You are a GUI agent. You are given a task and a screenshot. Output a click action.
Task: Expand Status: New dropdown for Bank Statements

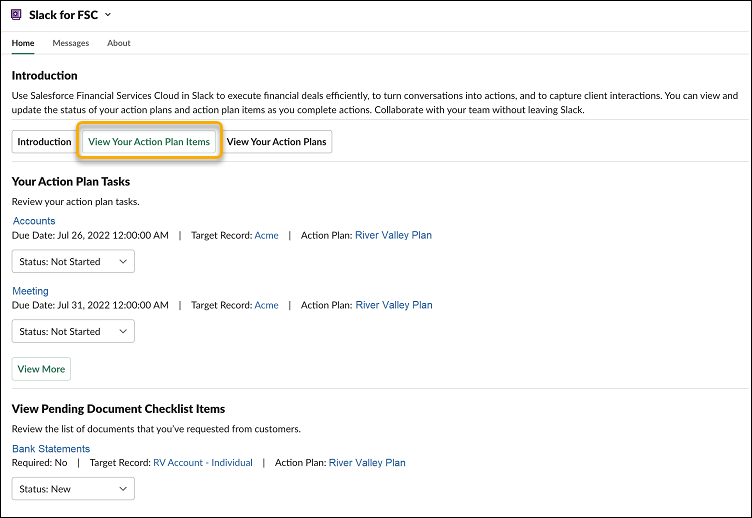(x=73, y=489)
